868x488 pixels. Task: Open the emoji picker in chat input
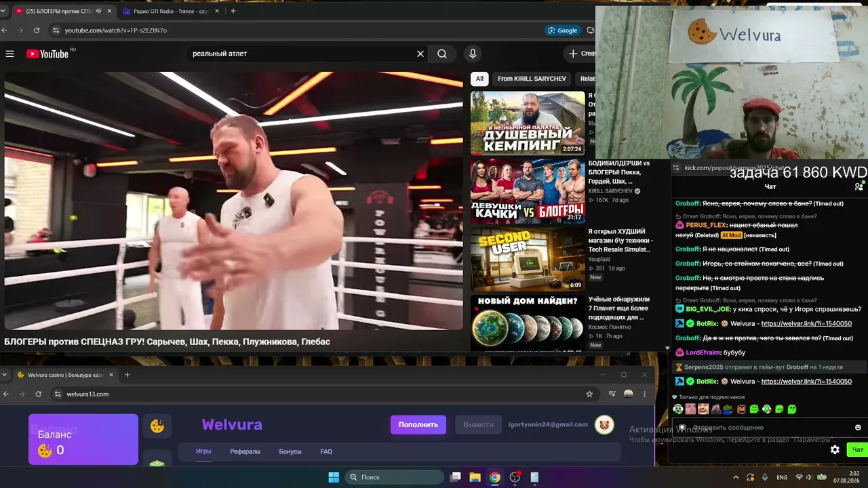pyautogui.click(x=858, y=428)
